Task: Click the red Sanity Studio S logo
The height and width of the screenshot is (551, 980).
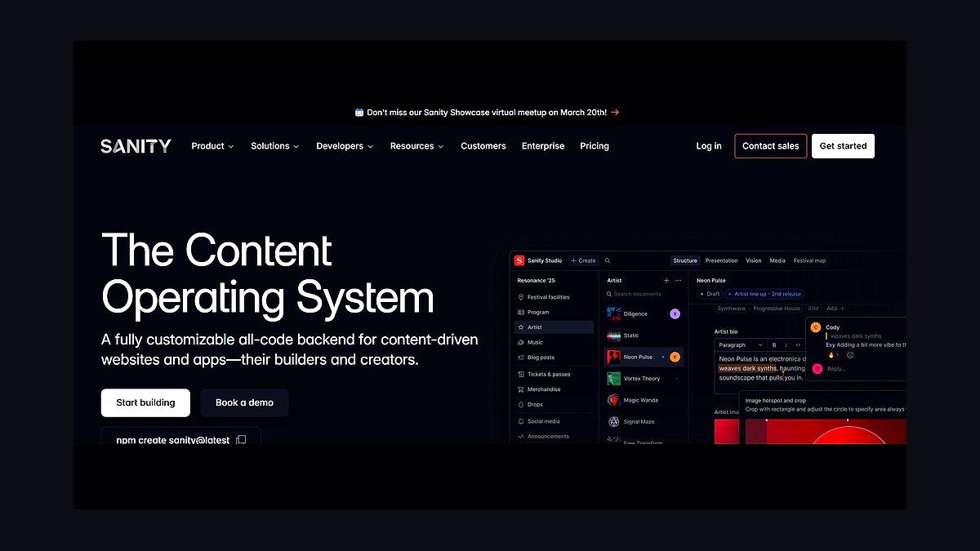Action: click(x=519, y=260)
